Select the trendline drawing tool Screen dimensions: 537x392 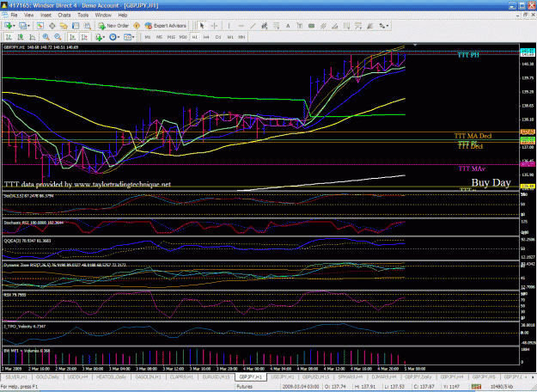[x=253, y=26]
